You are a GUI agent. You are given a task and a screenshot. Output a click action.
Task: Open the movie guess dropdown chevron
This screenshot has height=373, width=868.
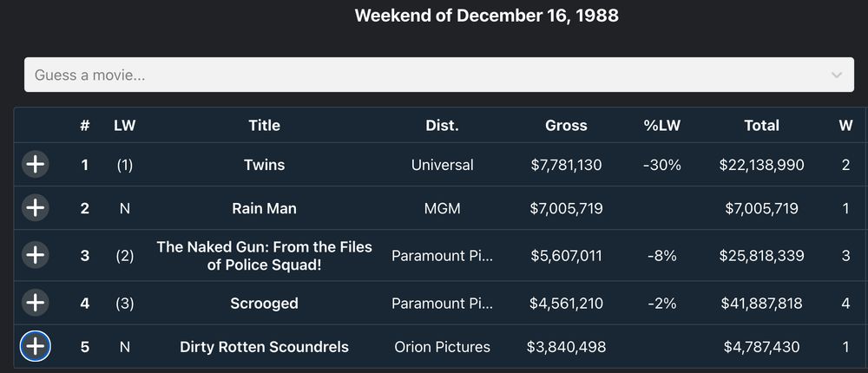click(837, 75)
